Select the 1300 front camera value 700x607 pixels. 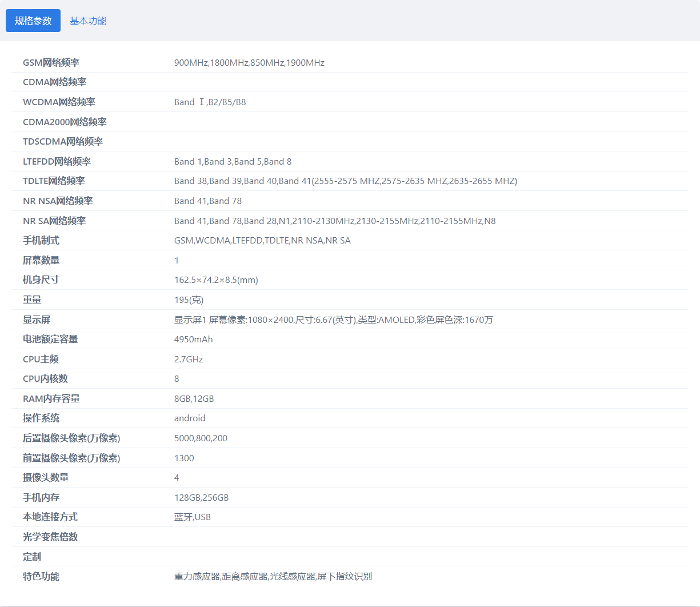point(184,458)
